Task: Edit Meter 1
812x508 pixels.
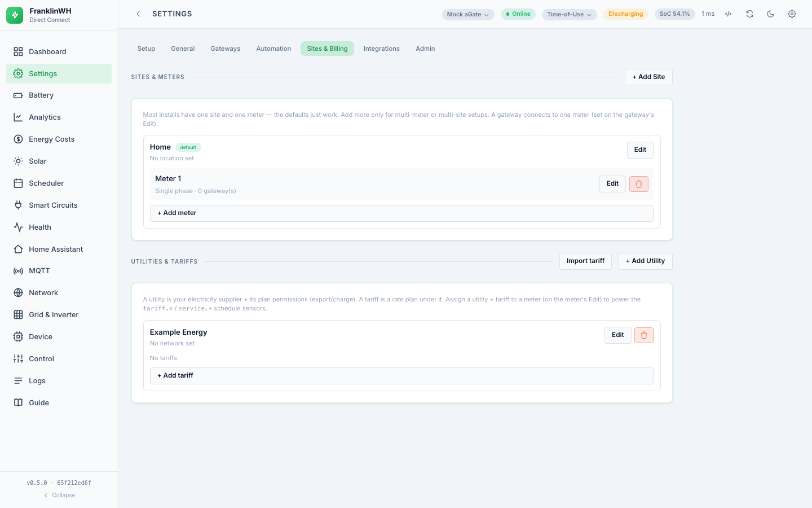Action: (x=612, y=184)
